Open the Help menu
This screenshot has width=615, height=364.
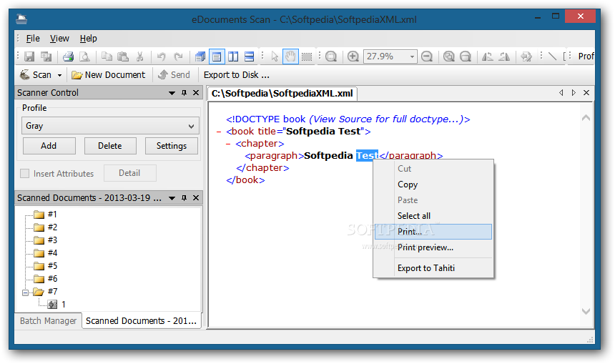tap(88, 39)
